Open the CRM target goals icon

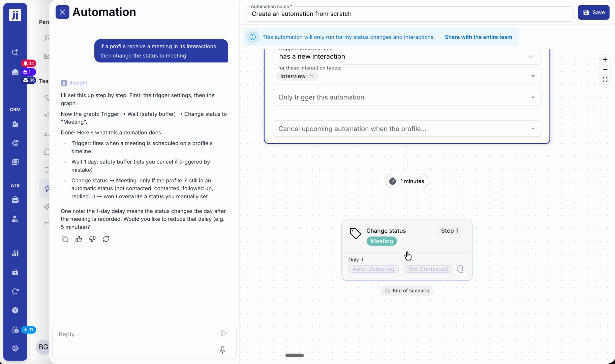pyautogui.click(x=15, y=143)
